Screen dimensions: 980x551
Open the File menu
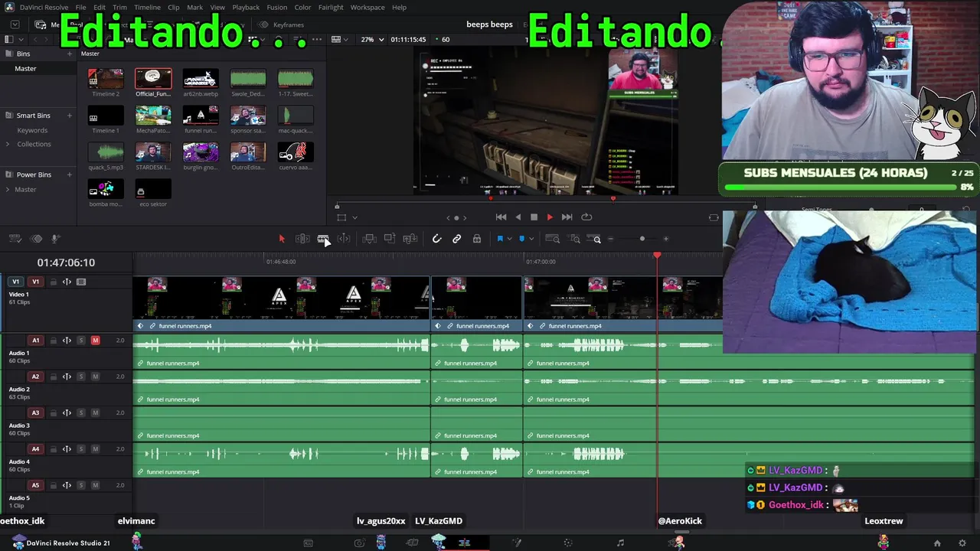[x=80, y=8]
